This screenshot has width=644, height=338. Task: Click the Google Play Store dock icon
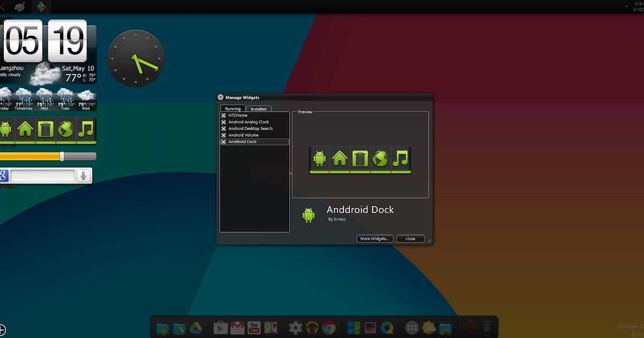click(221, 327)
